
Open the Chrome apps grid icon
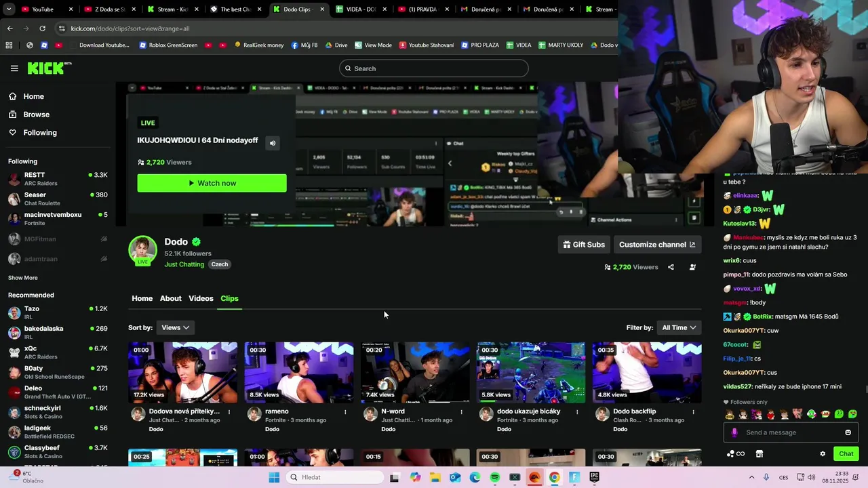[9, 45]
